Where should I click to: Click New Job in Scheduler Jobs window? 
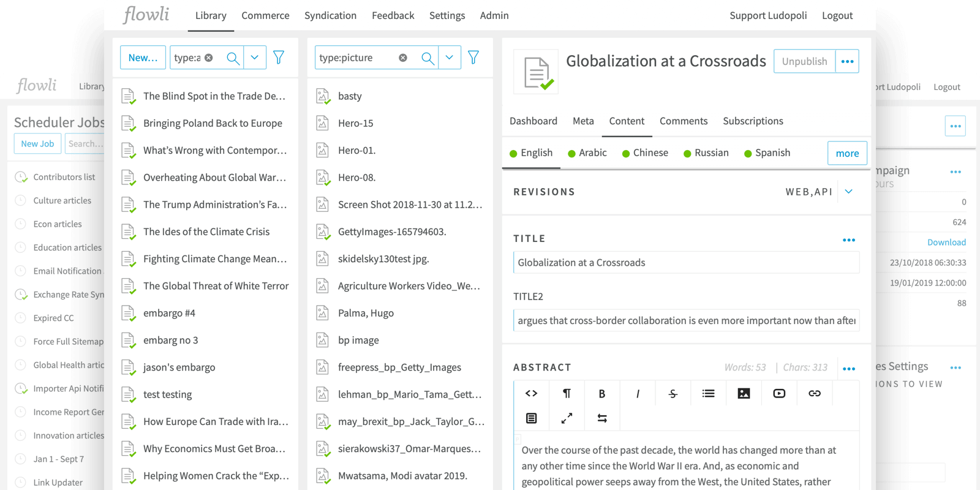37,144
